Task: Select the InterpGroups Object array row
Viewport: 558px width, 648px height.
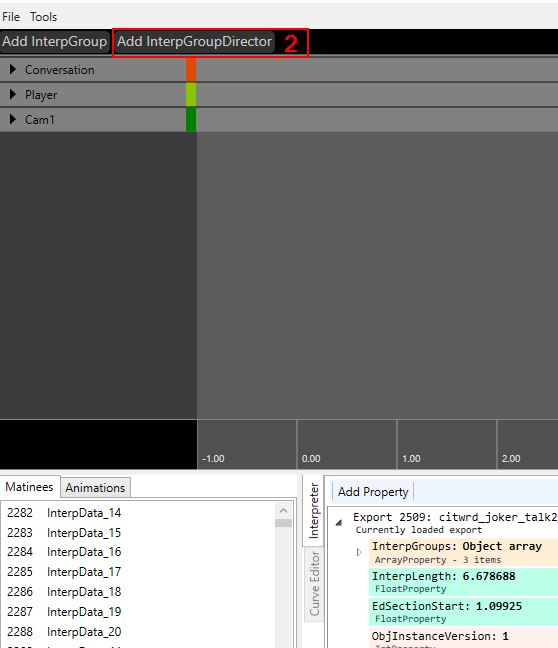Action: tap(463, 553)
